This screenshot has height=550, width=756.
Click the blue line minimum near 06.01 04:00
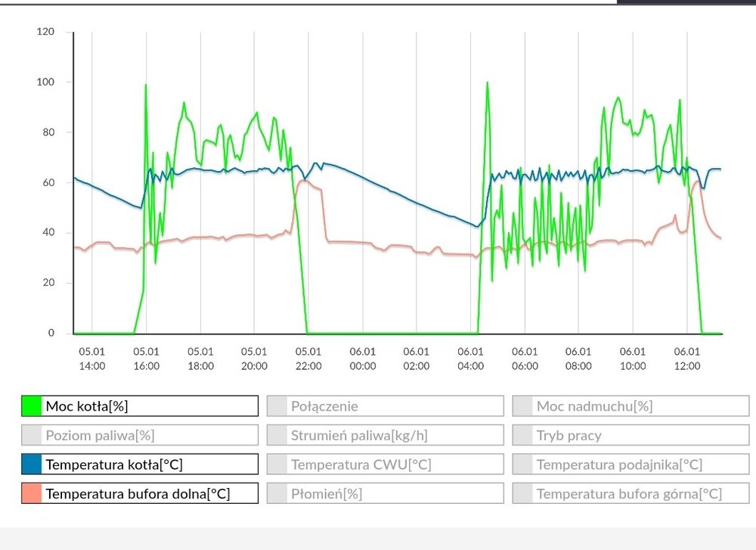tap(478, 225)
